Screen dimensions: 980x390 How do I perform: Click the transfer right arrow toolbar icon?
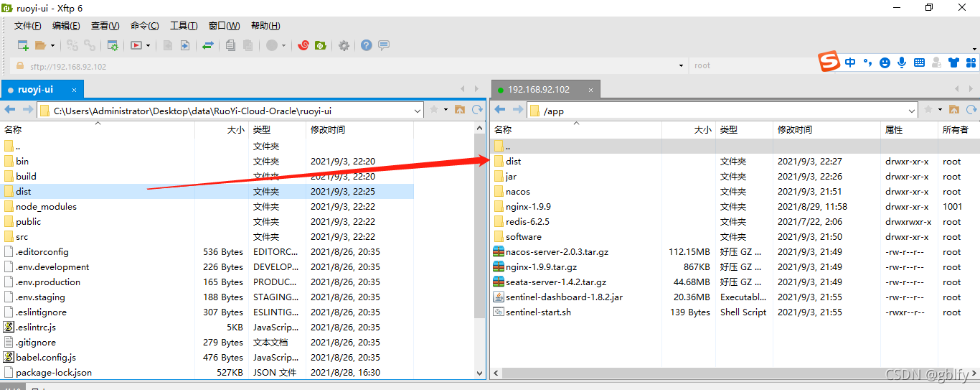point(185,45)
